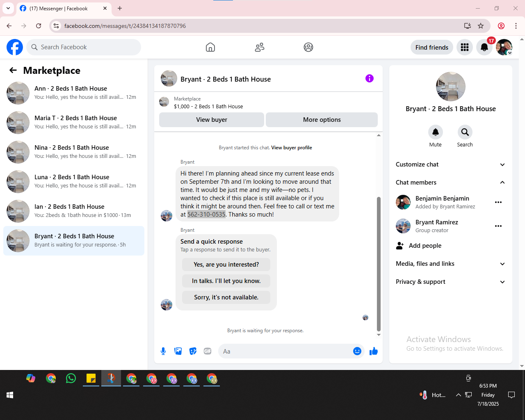Open the emoji picker

(x=357, y=351)
